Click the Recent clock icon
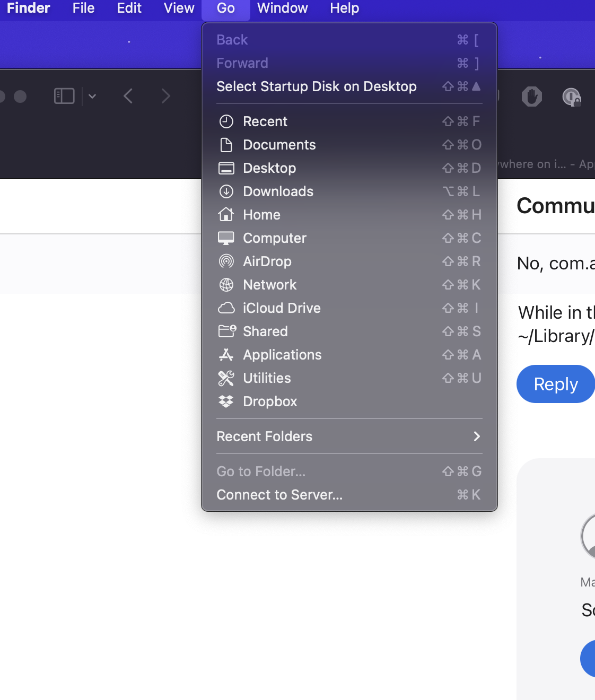The image size is (595, 700). tap(226, 121)
